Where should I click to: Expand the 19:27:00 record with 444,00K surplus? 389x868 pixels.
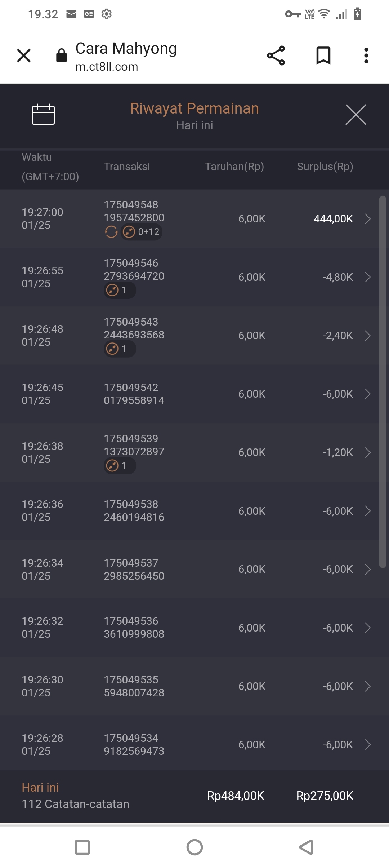[x=367, y=219]
